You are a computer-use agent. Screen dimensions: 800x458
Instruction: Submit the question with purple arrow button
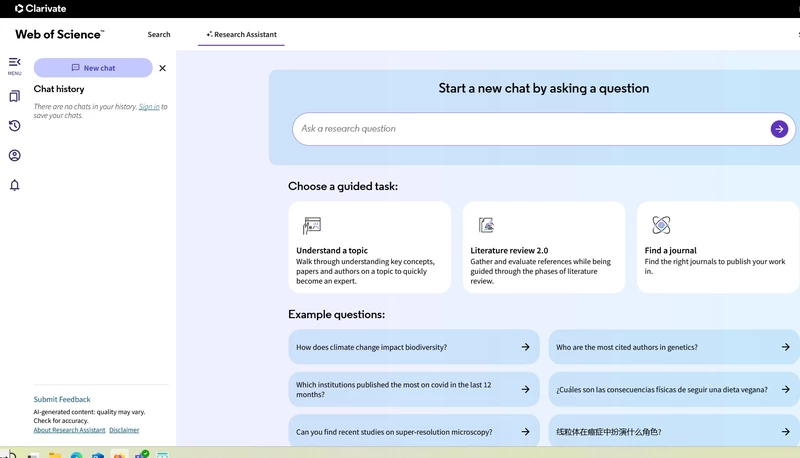[x=779, y=129]
